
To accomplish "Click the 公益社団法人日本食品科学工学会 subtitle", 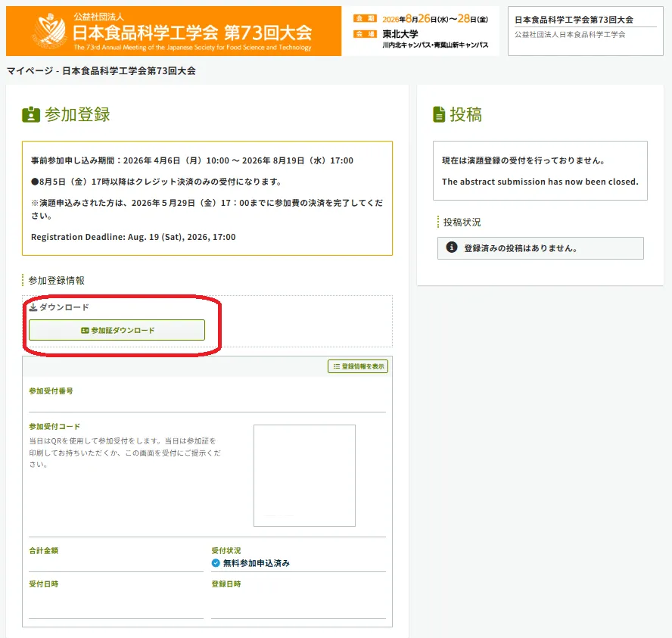I will pyautogui.click(x=570, y=35).
